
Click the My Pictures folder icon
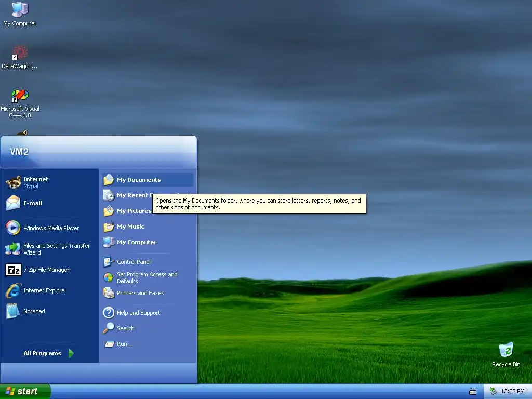coord(109,211)
